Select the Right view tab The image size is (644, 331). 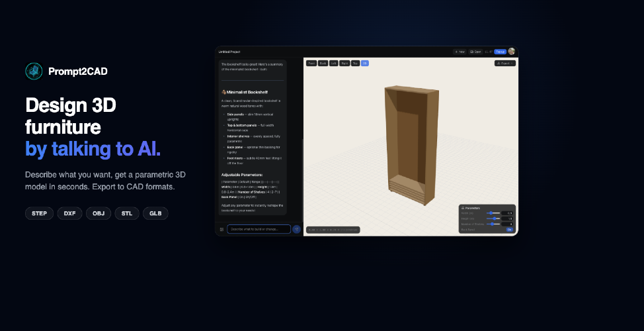pyautogui.click(x=344, y=64)
